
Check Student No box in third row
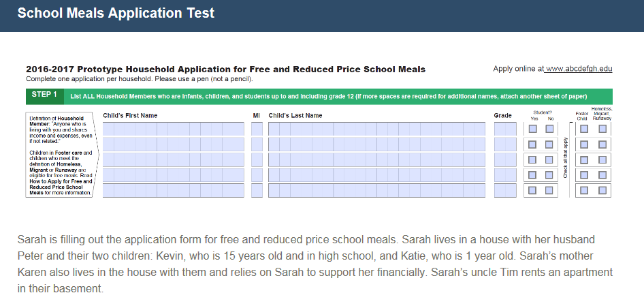pyautogui.click(x=550, y=160)
